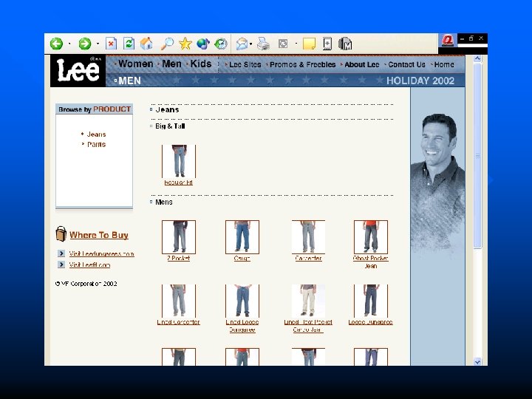Viewport: 532px width, 399px height.
Task: Stop page loading with the Stop icon
Action: pyautogui.click(x=111, y=44)
